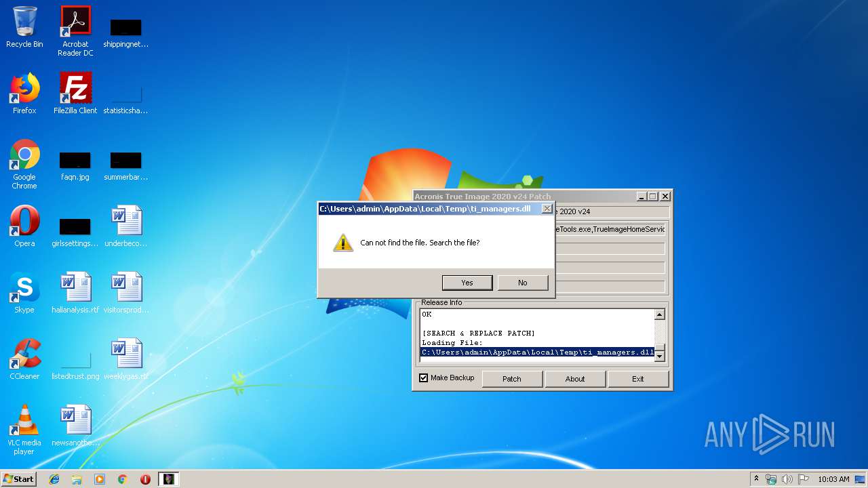Click Exit in the patch window

[638, 379]
